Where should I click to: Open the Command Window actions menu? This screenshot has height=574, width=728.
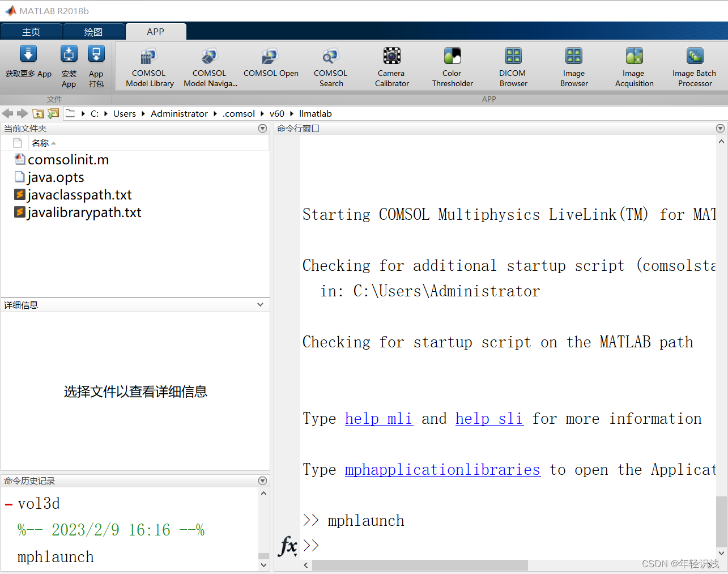point(720,128)
